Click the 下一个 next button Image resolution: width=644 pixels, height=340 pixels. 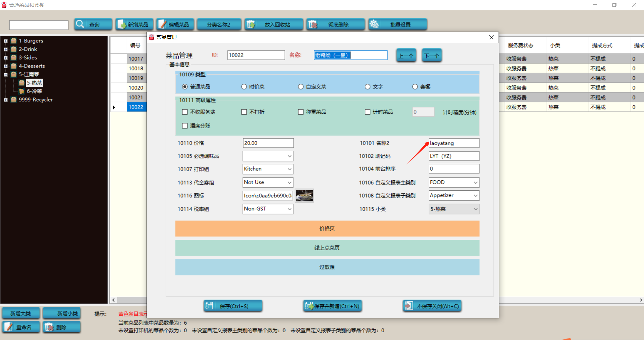tap(432, 55)
